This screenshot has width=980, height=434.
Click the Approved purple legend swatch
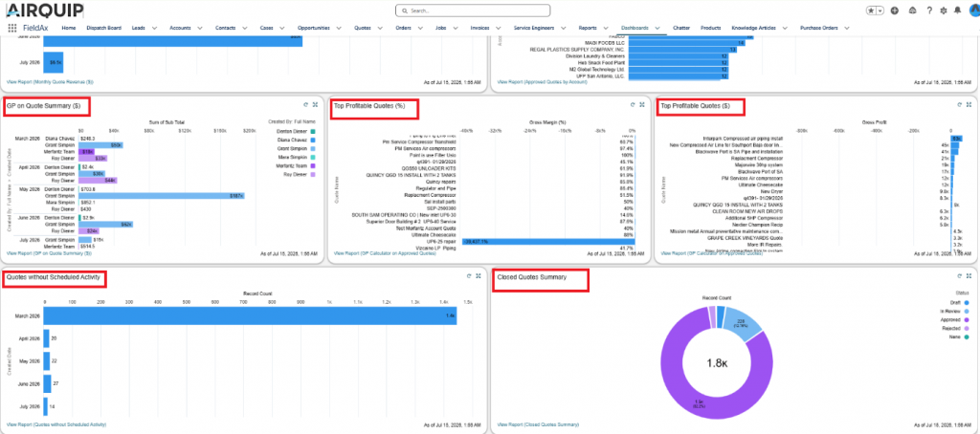pyautogui.click(x=967, y=319)
